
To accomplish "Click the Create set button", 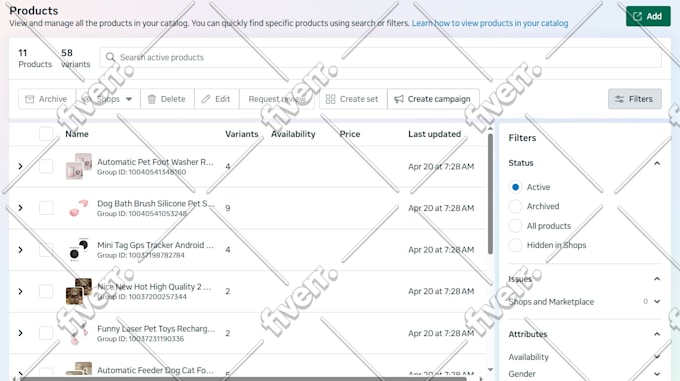I will (353, 99).
